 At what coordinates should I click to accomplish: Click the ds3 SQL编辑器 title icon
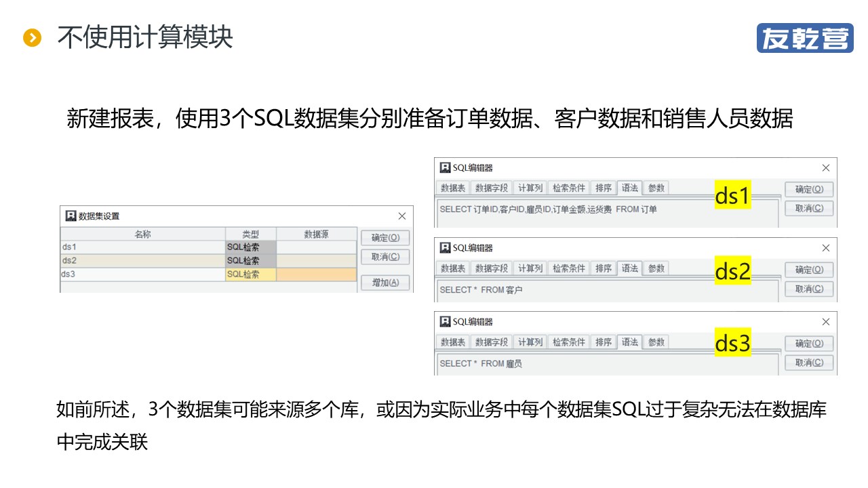click(x=445, y=322)
